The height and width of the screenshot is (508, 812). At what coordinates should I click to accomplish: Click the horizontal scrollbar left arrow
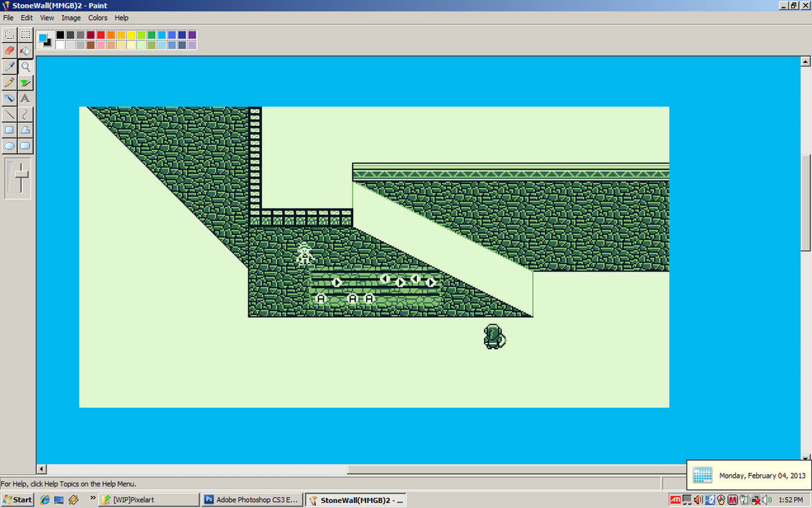pyautogui.click(x=42, y=469)
